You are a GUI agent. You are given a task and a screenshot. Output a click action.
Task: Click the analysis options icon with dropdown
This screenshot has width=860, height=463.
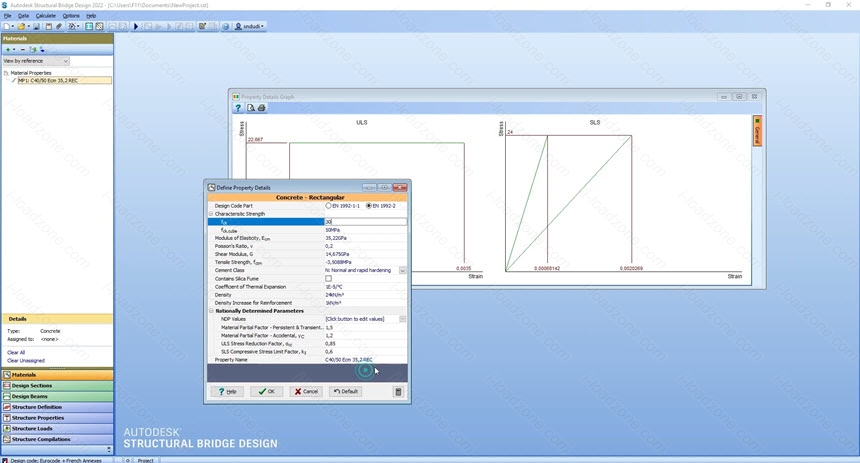point(73,26)
